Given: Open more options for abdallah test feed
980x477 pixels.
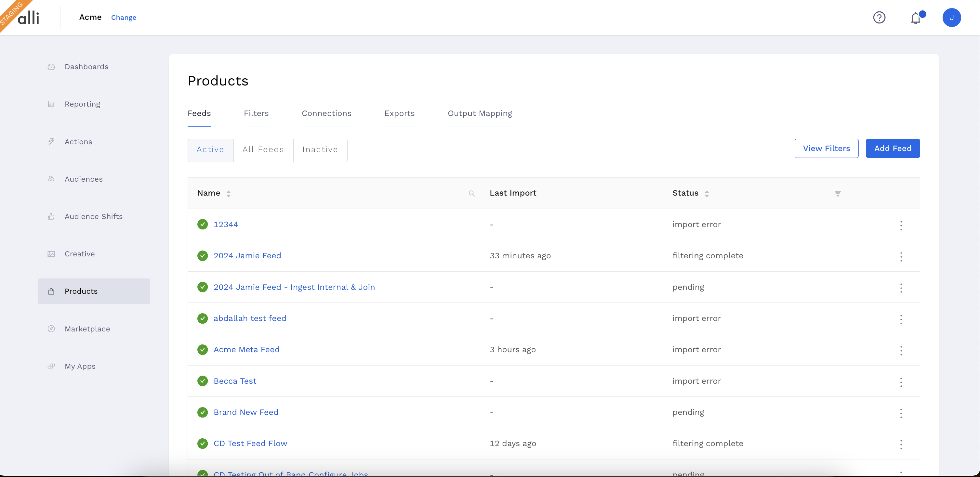Looking at the screenshot, I should (901, 319).
